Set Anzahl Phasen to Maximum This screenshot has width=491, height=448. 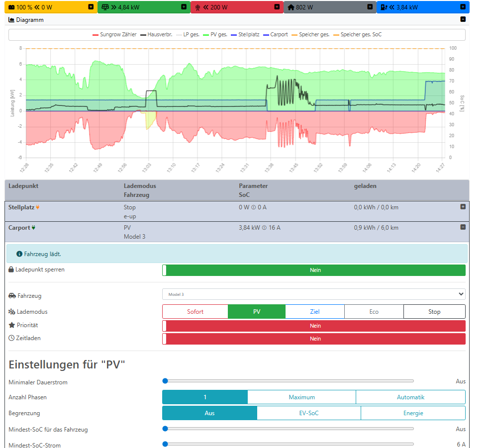point(302,397)
